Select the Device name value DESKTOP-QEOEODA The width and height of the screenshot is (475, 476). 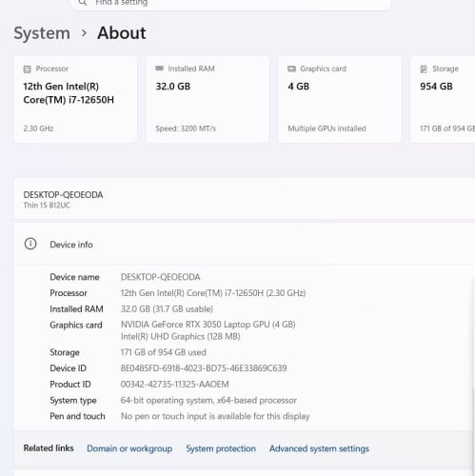[x=161, y=277]
